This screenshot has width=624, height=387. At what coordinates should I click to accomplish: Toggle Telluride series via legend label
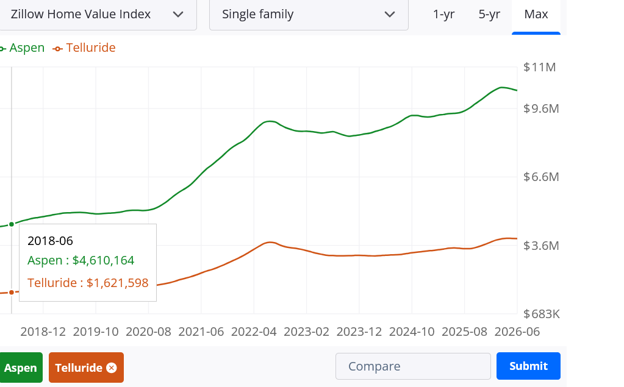click(91, 48)
